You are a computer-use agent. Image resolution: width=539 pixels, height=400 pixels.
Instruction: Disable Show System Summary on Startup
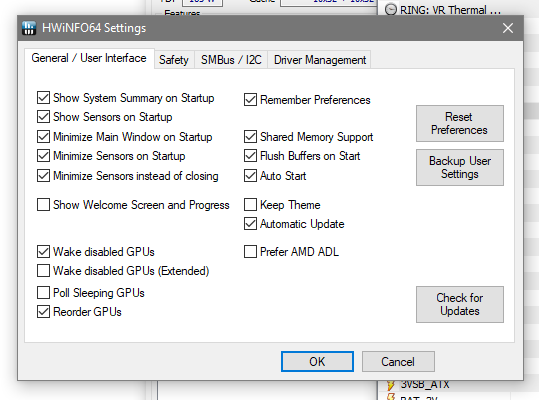click(43, 98)
